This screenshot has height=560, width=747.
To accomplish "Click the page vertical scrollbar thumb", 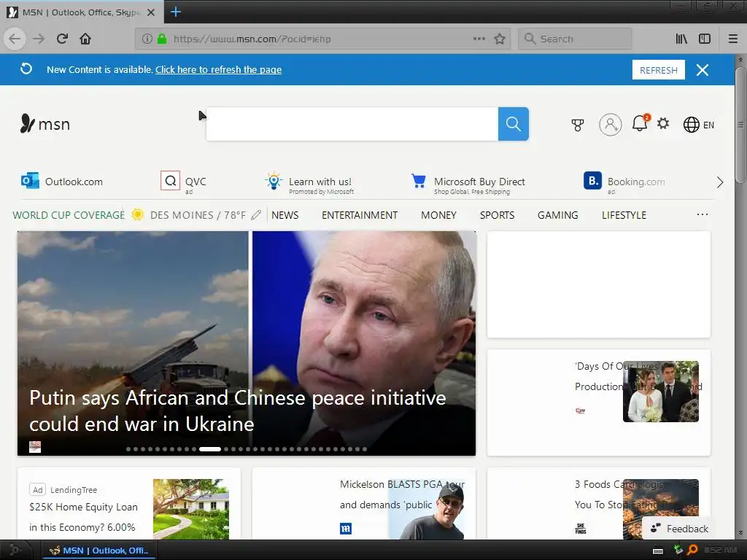I will point(740,125).
